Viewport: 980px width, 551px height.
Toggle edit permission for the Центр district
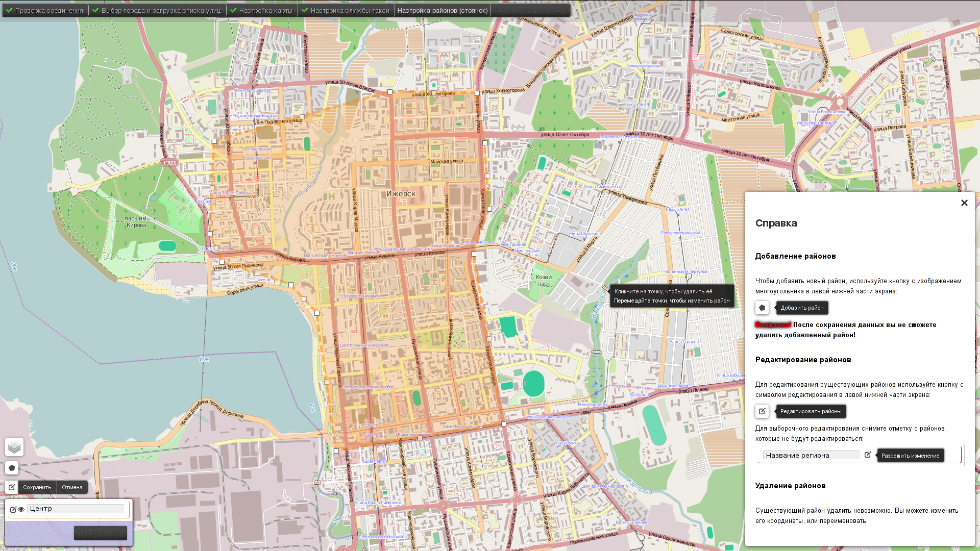(x=13, y=509)
